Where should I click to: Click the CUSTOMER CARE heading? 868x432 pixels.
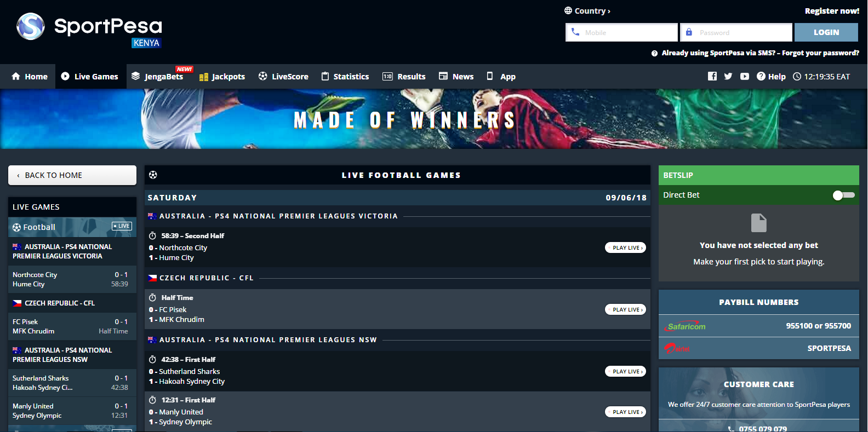[759, 384]
